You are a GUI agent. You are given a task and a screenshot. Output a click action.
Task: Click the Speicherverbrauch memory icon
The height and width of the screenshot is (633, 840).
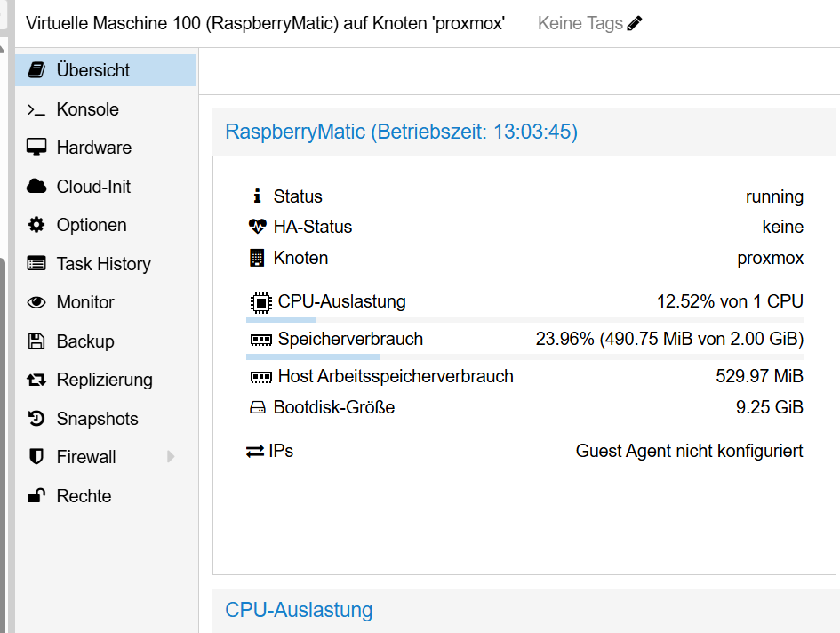tap(261, 340)
